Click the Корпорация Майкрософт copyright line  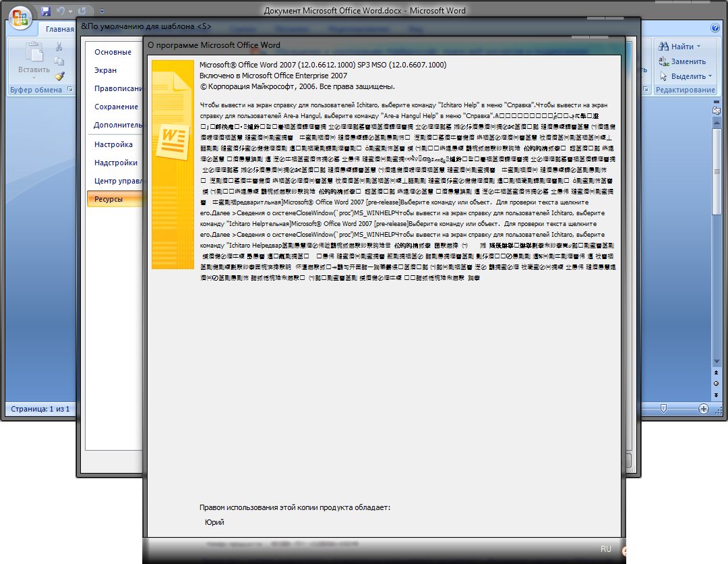pos(297,86)
